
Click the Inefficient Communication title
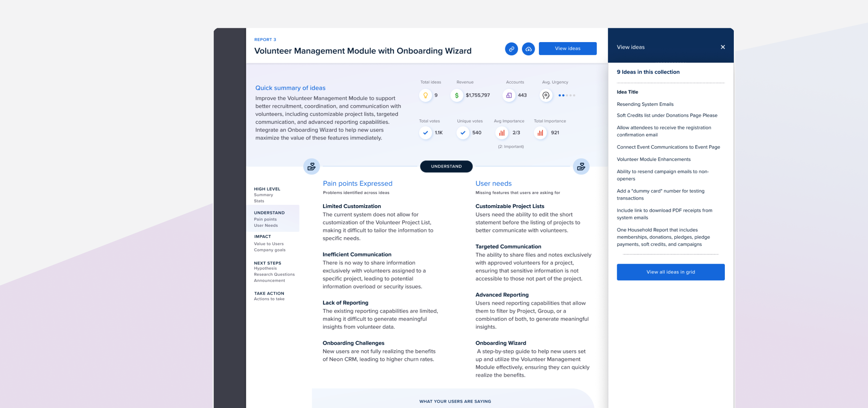click(x=357, y=255)
